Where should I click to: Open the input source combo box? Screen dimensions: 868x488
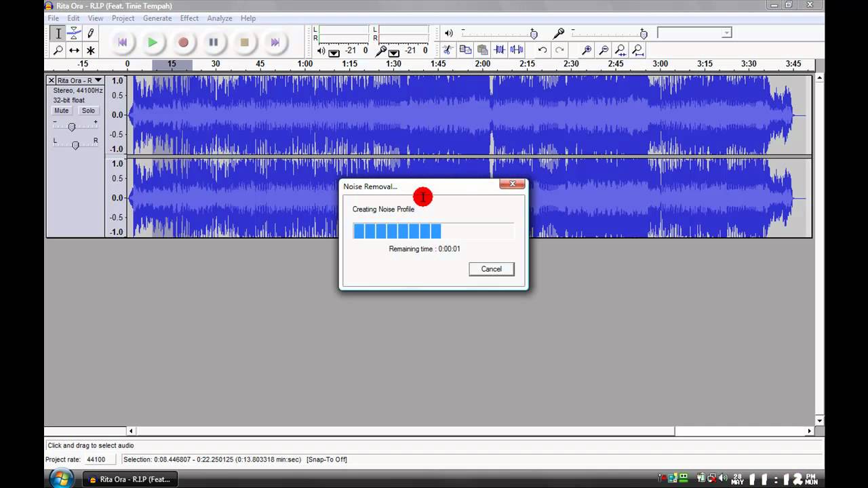pos(694,33)
